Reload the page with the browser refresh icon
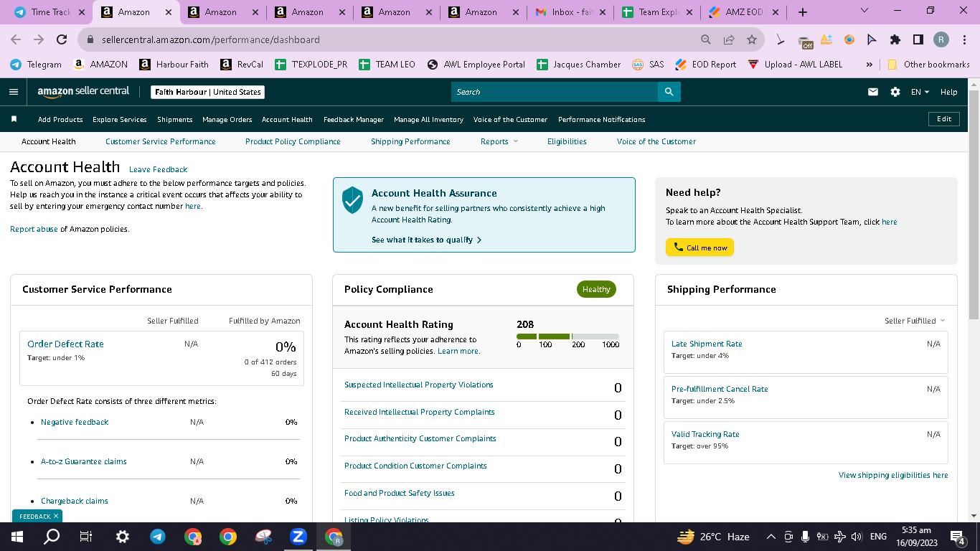The height and width of the screenshot is (551, 980). pos(62,39)
